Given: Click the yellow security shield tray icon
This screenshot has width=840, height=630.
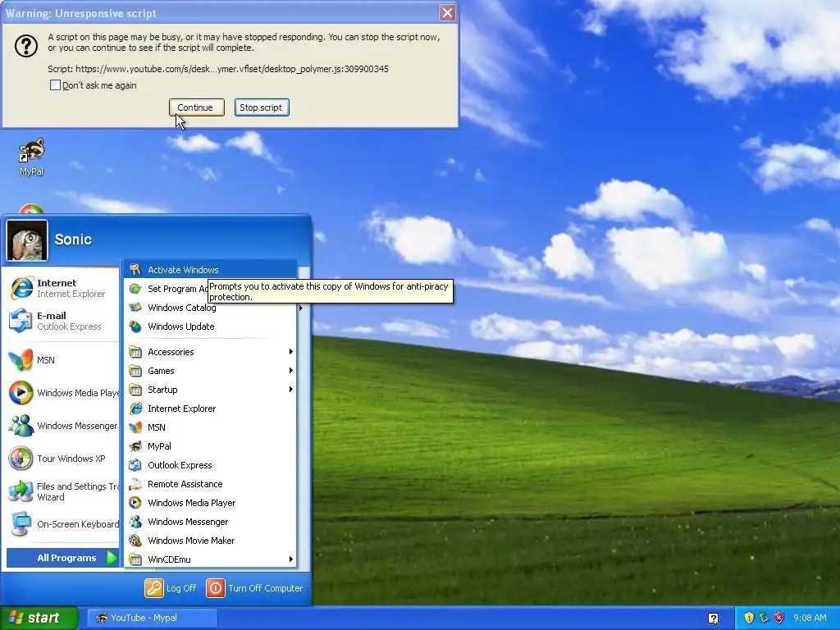Looking at the screenshot, I should [749, 618].
